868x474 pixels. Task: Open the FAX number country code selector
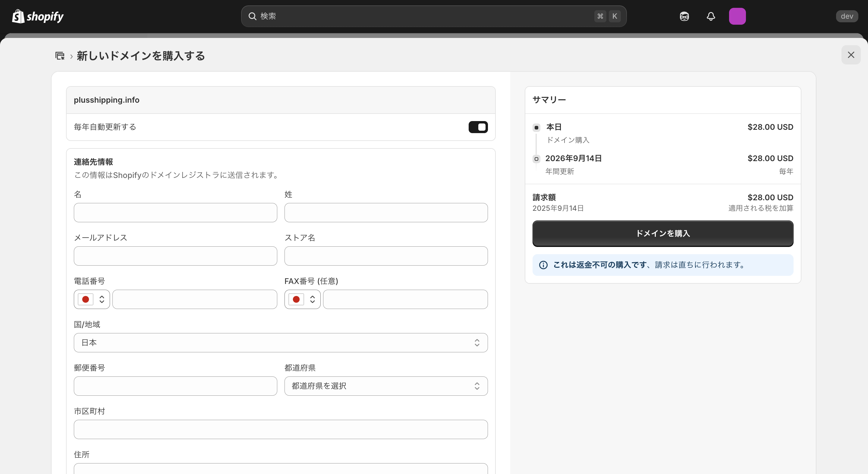click(x=302, y=299)
